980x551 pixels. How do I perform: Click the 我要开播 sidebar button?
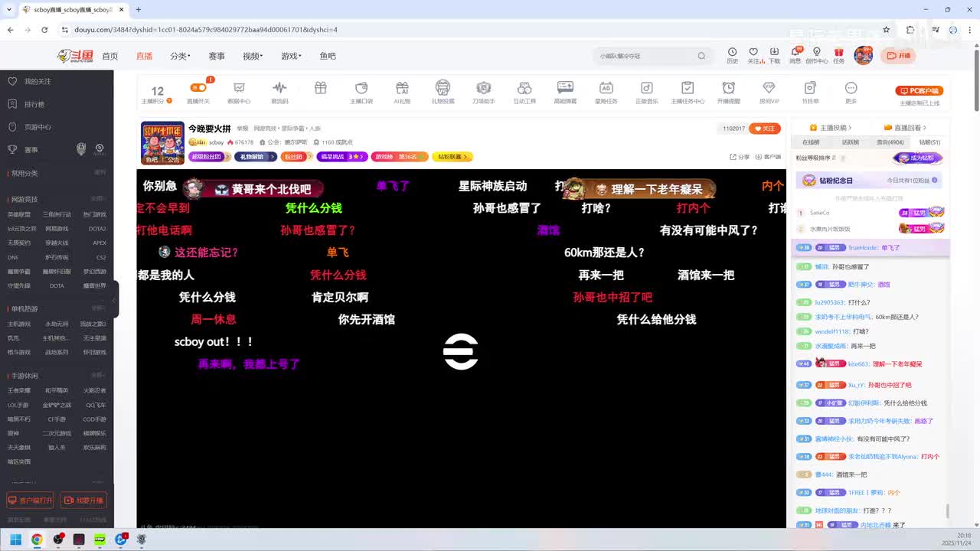(83, 500)
